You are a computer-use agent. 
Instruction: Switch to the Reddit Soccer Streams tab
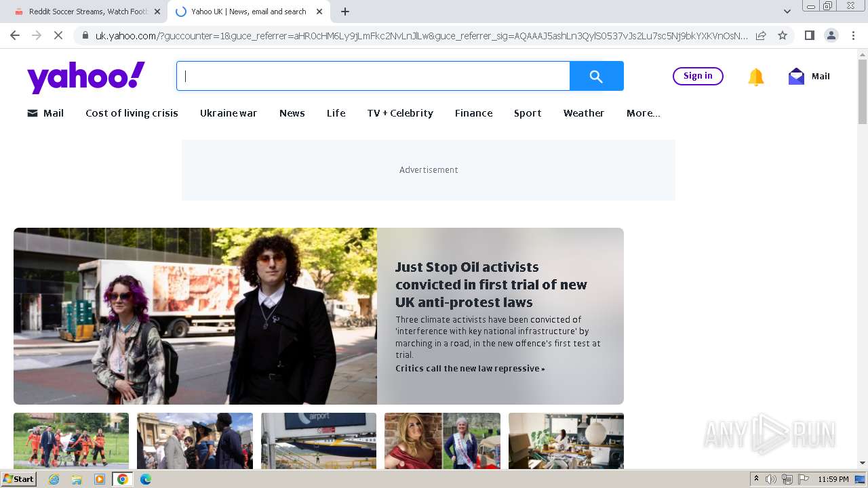click(87, 12)
